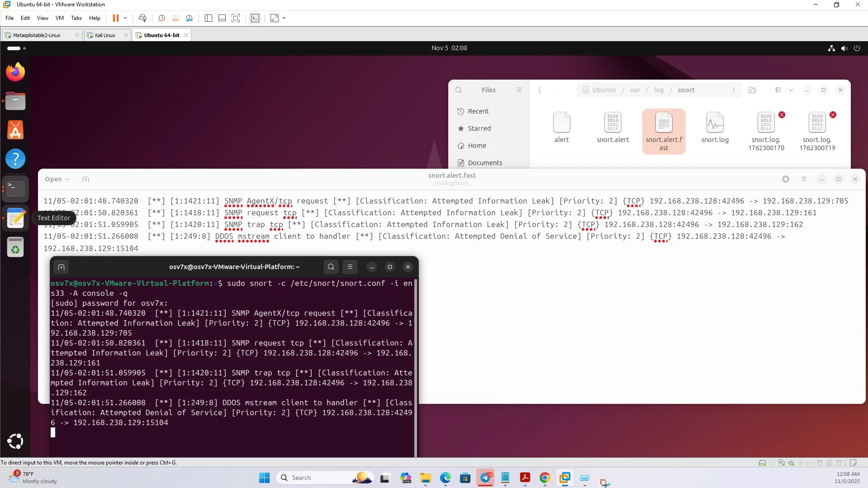Send Ctrl+Alt+Del to the virtual machine
Viewport: 868px width, 488px height.
pos(142,18)
